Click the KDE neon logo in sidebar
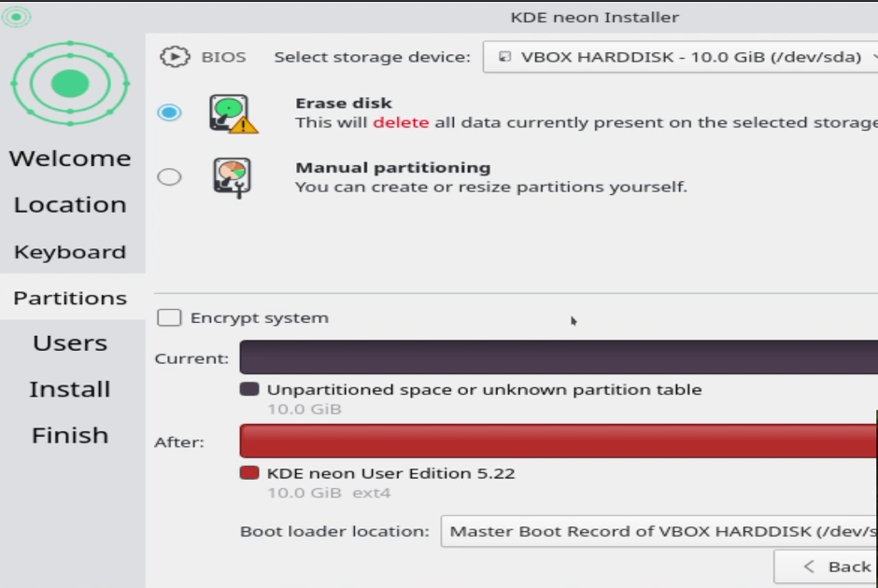 (x=70, y=83)
